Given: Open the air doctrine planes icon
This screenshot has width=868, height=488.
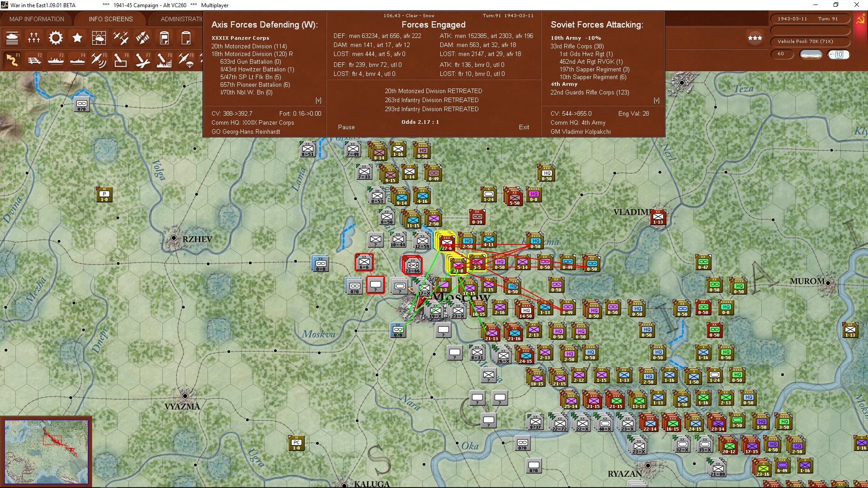Looking at the screenshot, I should (121, 38).
